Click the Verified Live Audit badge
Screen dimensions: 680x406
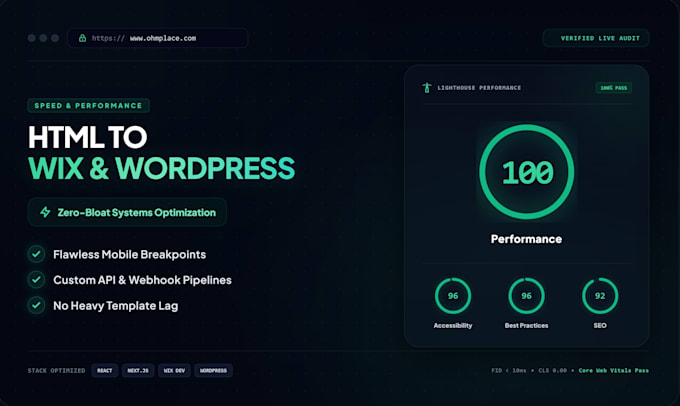[x=596, y=38]
